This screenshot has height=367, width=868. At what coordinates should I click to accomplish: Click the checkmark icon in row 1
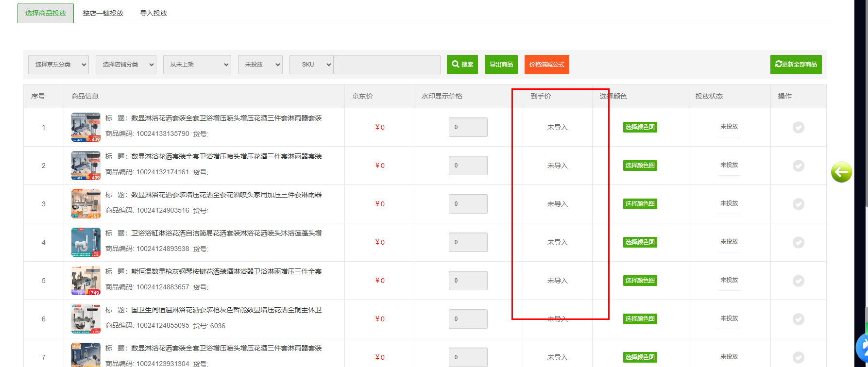tap(798, 127)
